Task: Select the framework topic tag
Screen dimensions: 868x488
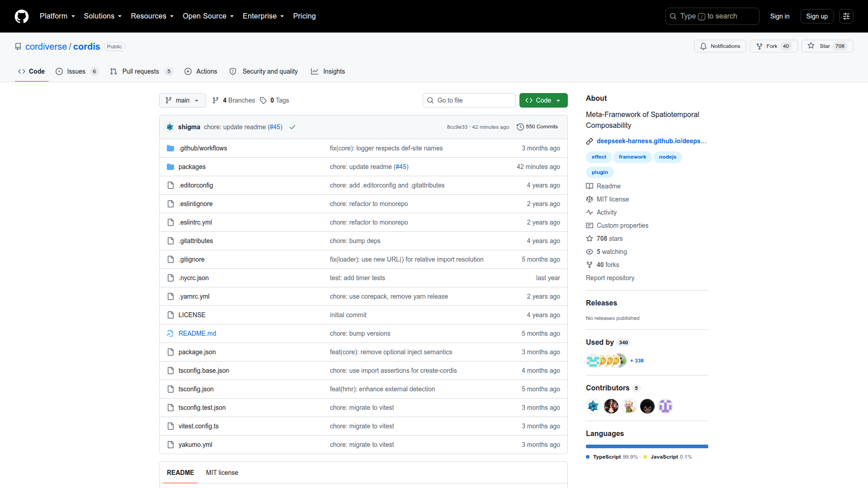Action: (x=632, y=157)
